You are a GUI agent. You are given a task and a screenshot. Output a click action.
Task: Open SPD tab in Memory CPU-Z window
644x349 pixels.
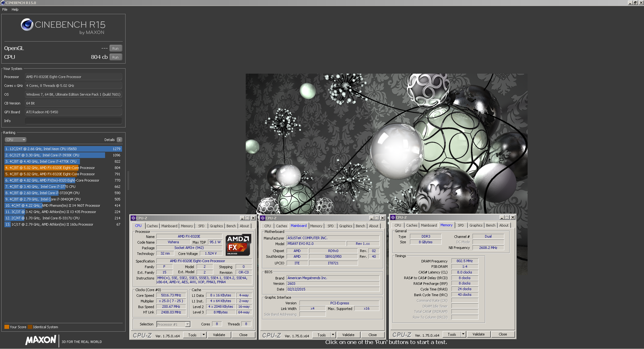(461, 225)
